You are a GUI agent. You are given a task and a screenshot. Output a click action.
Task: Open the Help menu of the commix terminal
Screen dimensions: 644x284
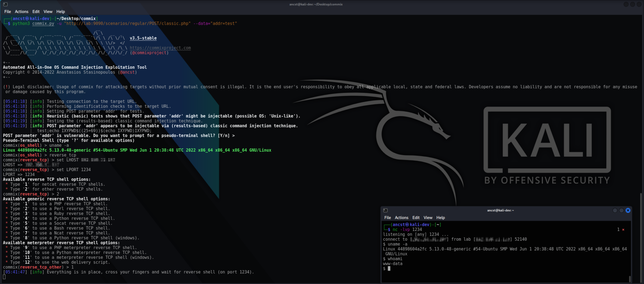[x=60, y=11]
